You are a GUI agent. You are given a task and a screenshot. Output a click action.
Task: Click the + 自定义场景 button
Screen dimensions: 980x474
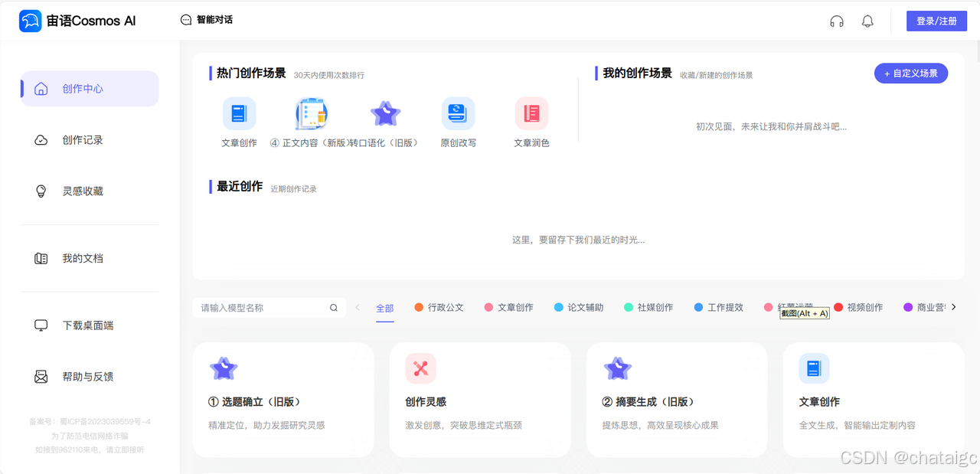(x=911, y=74)
